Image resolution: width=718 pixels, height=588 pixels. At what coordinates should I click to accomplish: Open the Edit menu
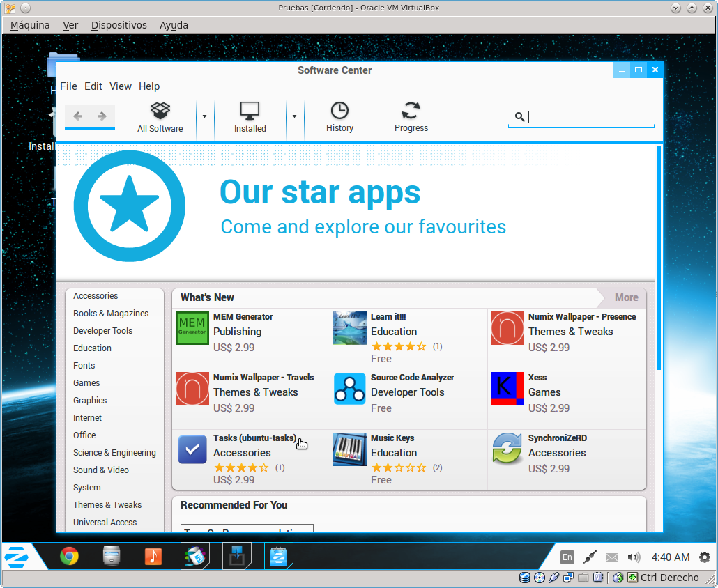tap(93, 86)
